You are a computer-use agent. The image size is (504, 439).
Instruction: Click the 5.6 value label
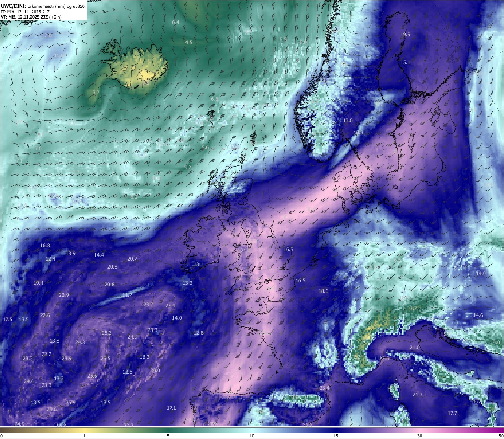tap(205, 148)
